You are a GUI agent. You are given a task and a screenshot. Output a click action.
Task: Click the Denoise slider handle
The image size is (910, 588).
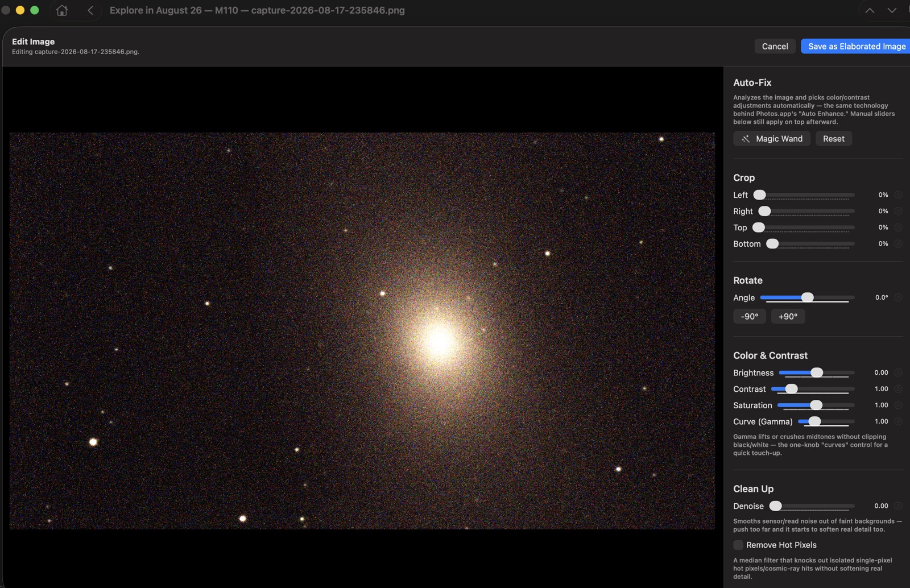775,506
